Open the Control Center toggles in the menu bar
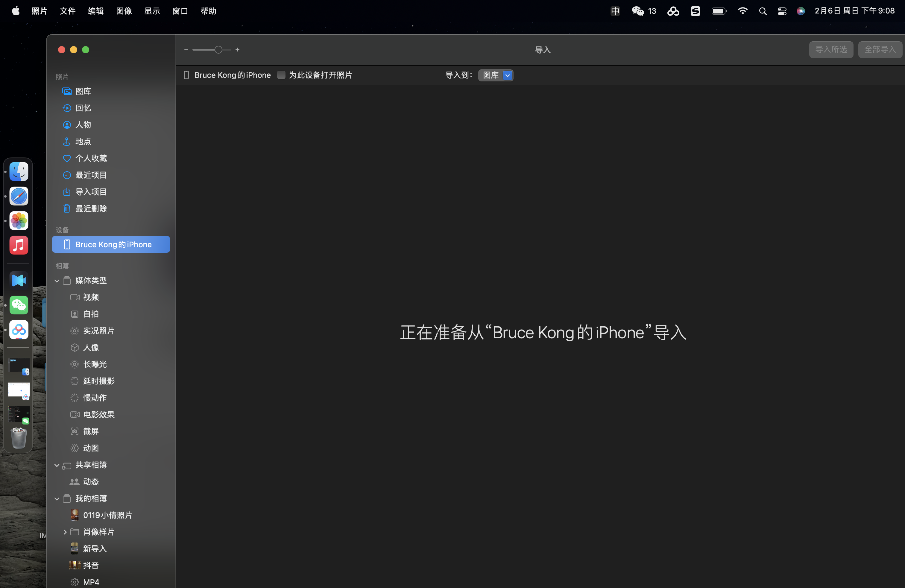 coord(782,11)
